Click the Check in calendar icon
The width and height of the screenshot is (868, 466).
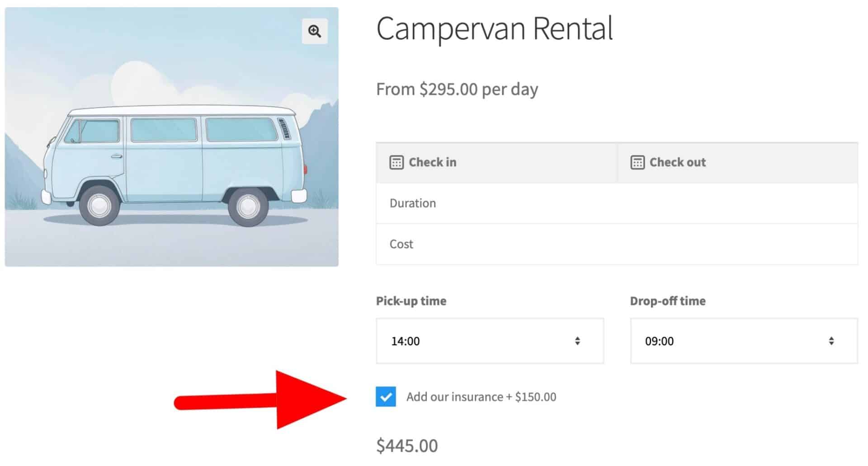pos(396,162)
